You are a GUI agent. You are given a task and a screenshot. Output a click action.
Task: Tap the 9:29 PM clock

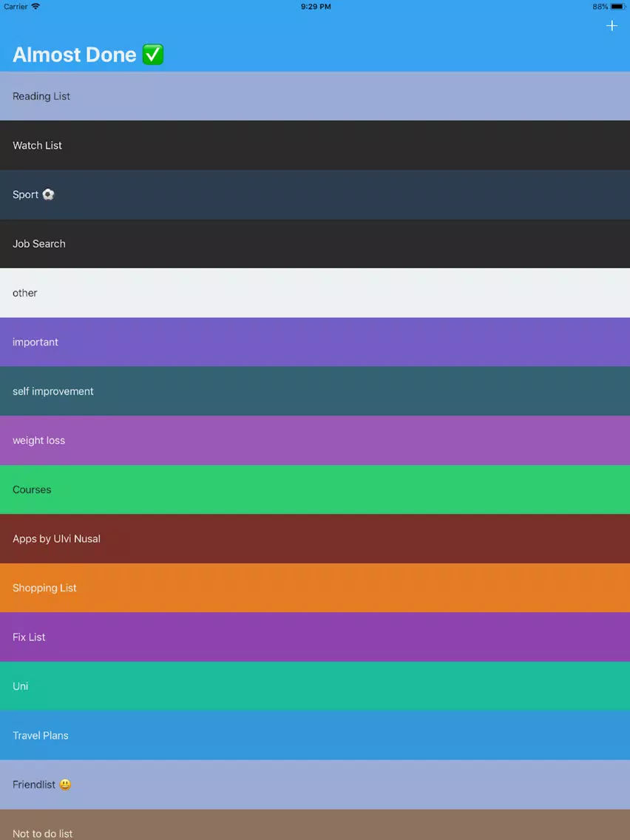coord(316,7)
